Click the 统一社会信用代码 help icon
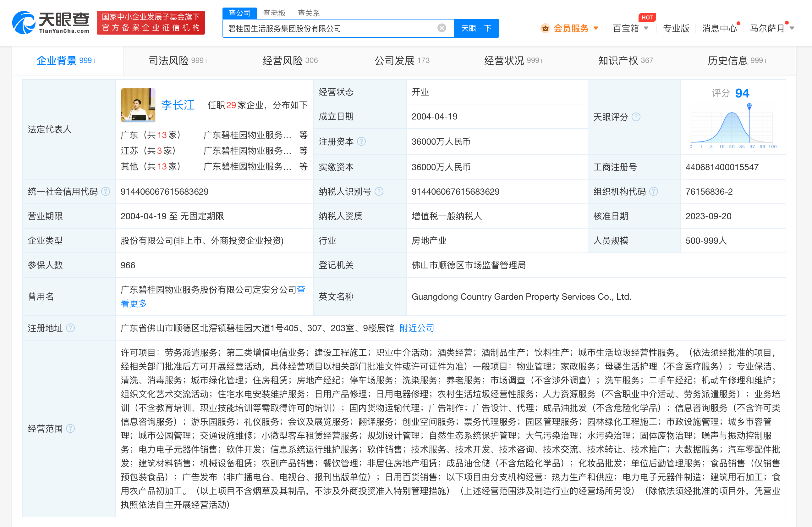Screen dimensions: 812x527 coord(106,191)
